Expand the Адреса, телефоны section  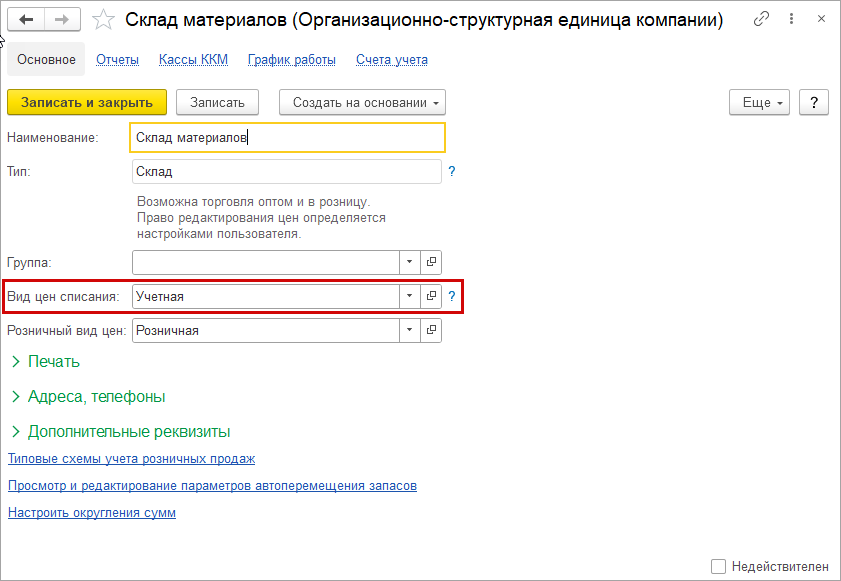(x=88, y=396)
